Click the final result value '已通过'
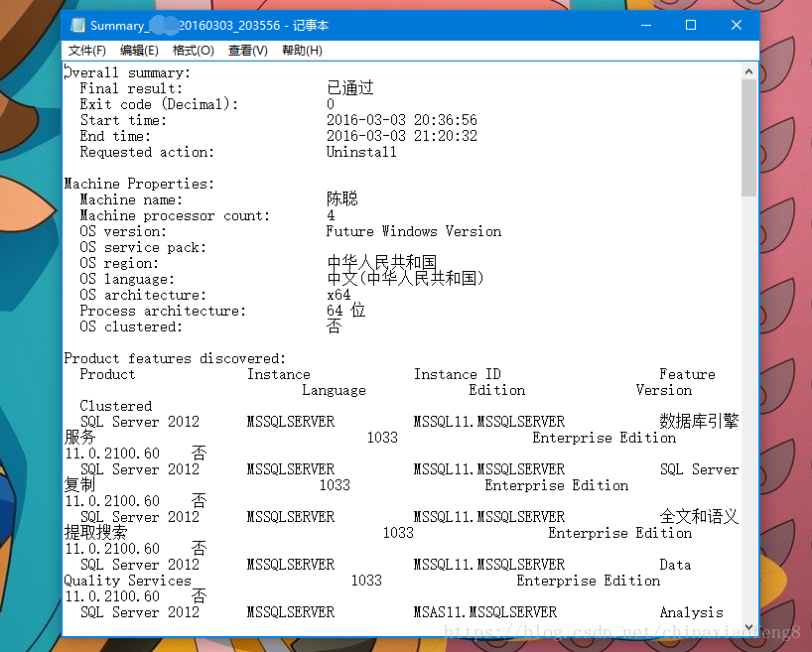This screenshot has width=812, height=652. (350, 87)
